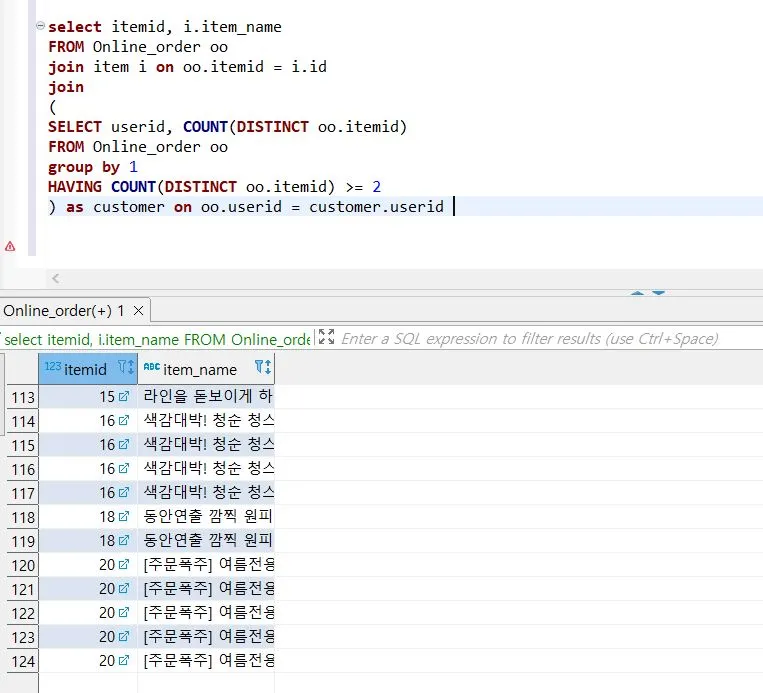Screen dimensions: 763x693
Task: Click the down arrow on panel divider
Action: (x=658, y=293)
